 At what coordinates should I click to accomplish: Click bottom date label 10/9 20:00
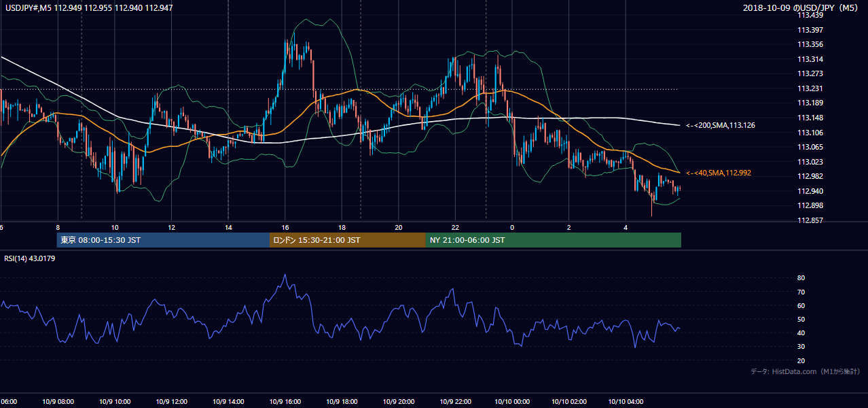pos(399,401)
